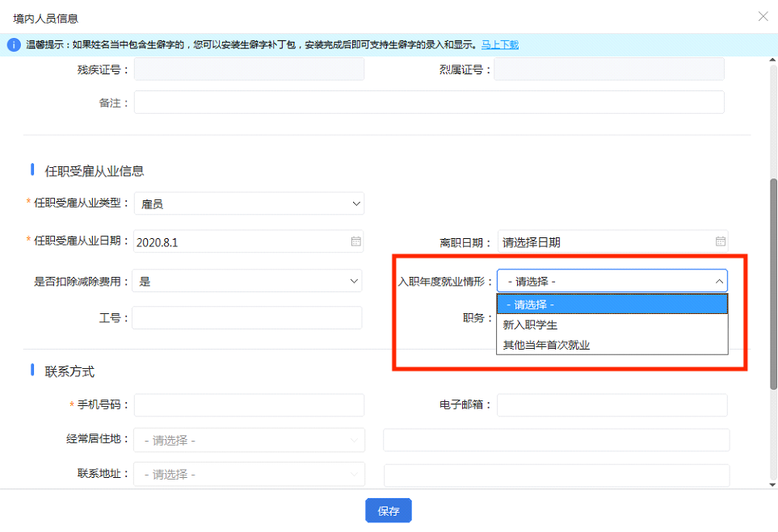The image size is (778, 532).
Task: Click the 备注 text field
Action: point(429,103)
